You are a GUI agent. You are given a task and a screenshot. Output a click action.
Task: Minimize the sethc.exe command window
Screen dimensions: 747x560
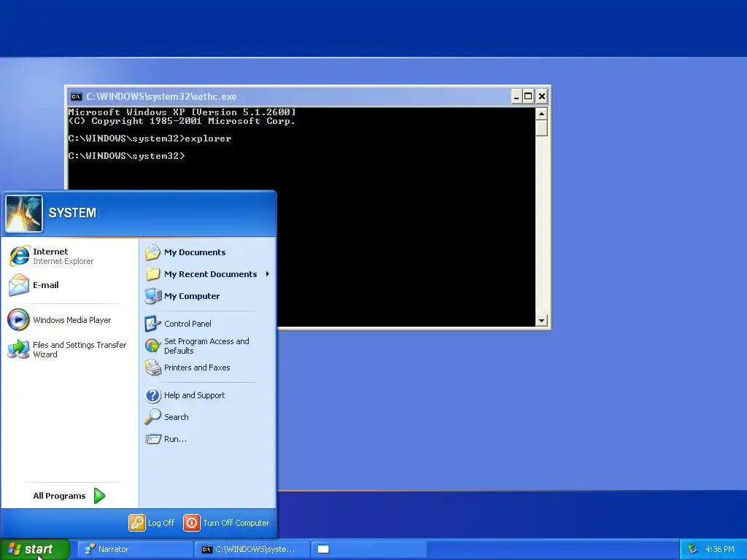pyautogui.click(x=516, y=97)
